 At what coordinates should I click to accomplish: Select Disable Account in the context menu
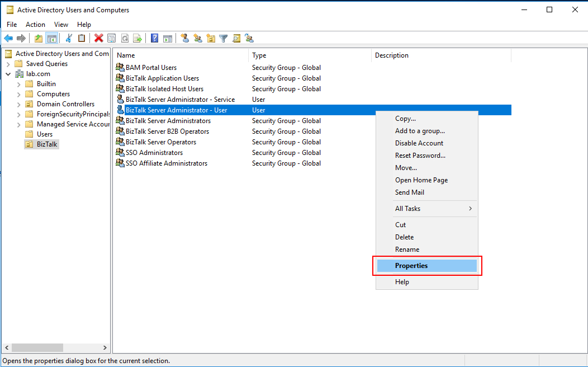coord(427,143)
